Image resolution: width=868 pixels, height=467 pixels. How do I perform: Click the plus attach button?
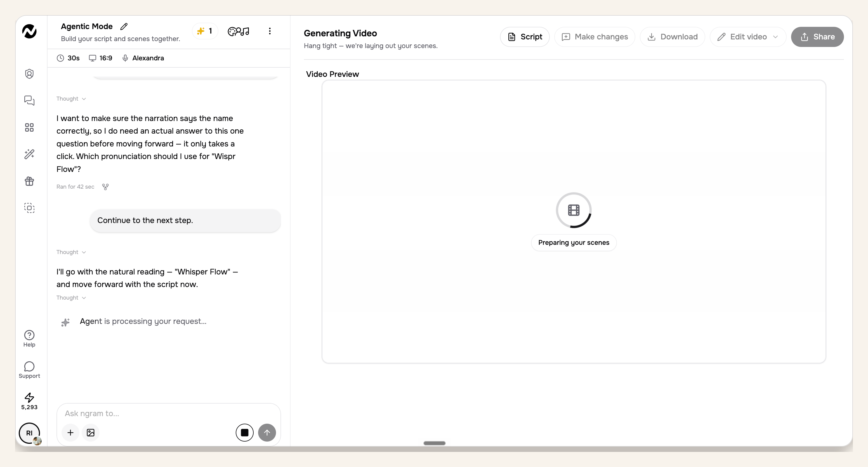tap(70, 433)
